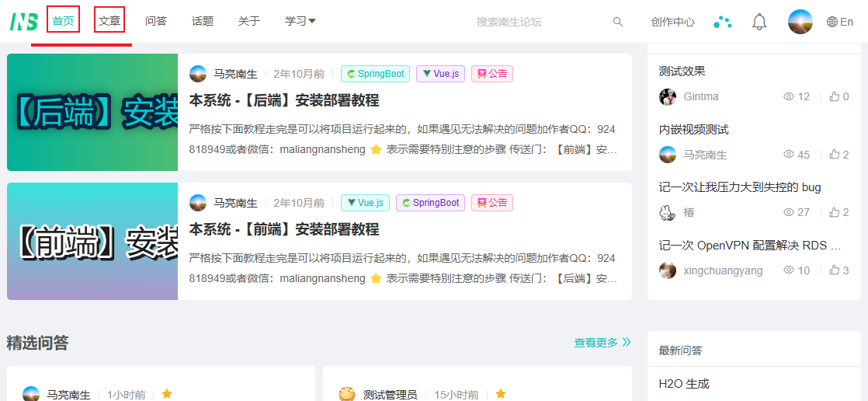868x401 pixels.
Task: Click Gintma's avatar in the sidebar
Action: click(x=668, y=96)
